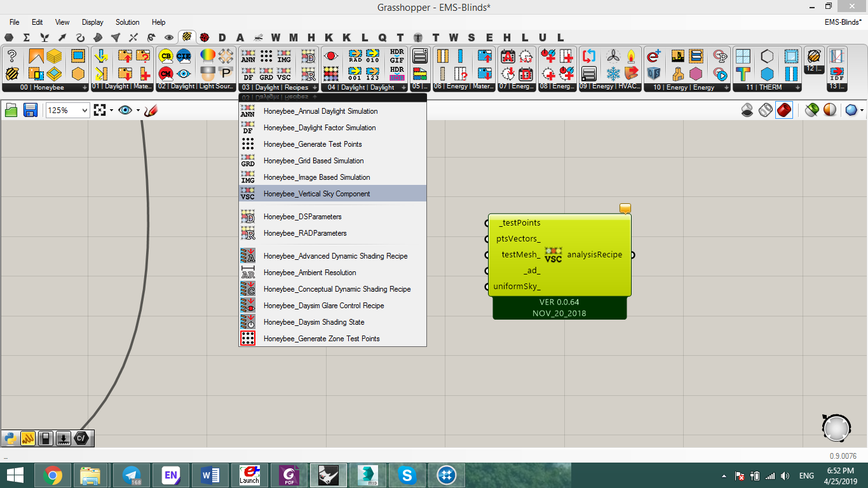Expand the named views eye dropdown arrow
This screenshot has height=488, width=868.
click(138, 111)
